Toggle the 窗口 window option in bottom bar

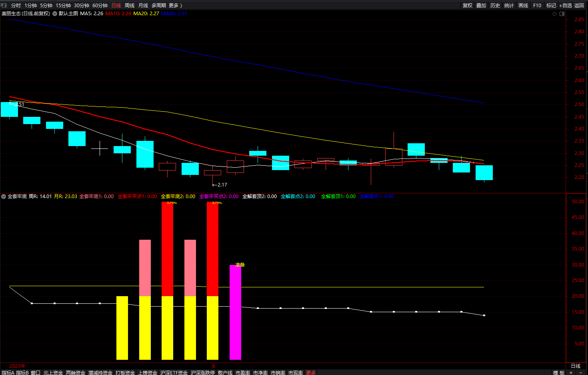pyautogui.click(x=36, y=373)
